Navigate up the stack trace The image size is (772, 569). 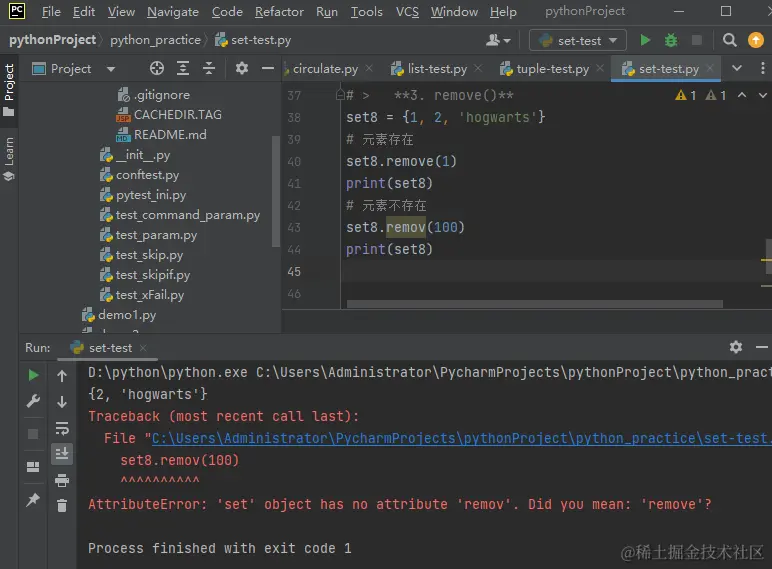tap(62, 377)
